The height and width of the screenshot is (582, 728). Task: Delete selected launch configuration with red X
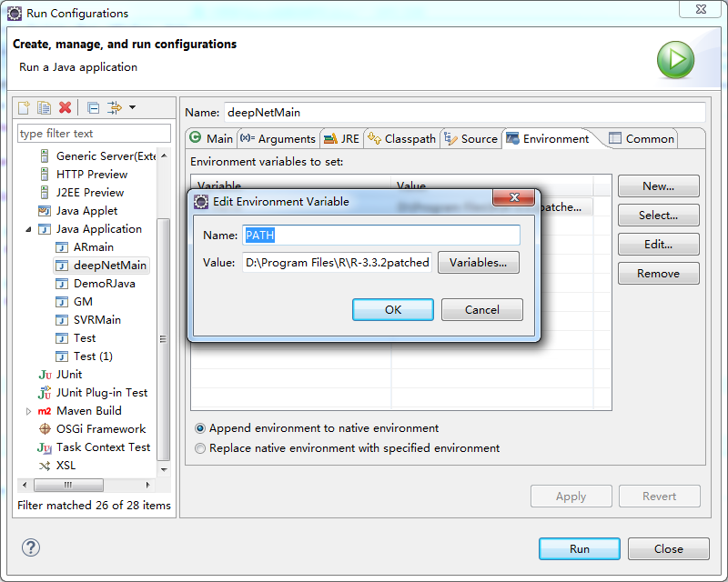point(65,107)
